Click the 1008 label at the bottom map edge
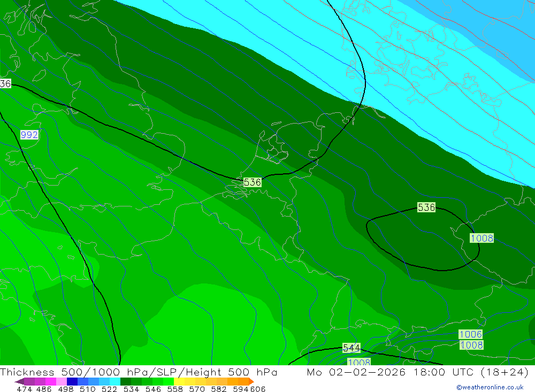 point(360,362)
